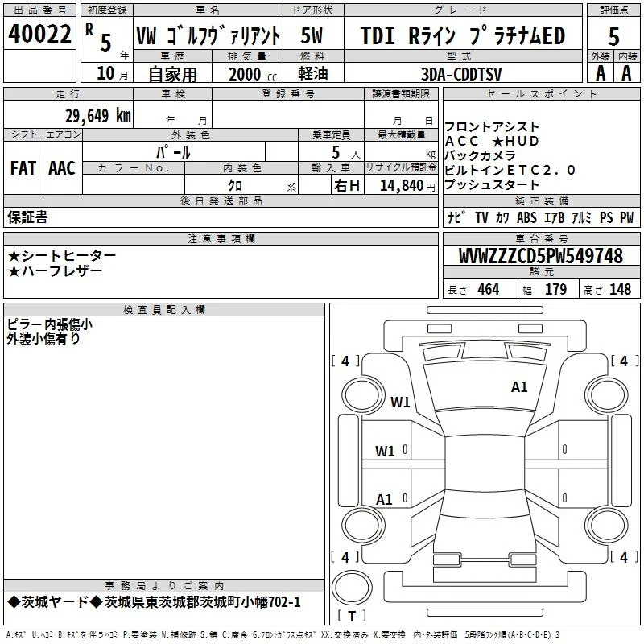Click the evaluation score 5 under 評価点
The width and height of the screenshot is (644, 644).
click(613, 36)
